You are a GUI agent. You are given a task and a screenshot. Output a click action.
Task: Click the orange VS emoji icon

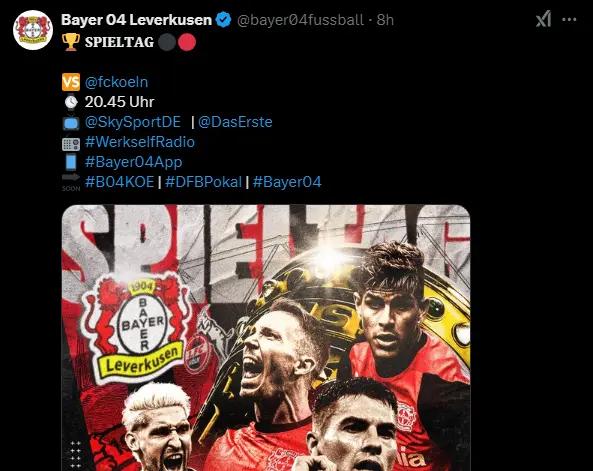point(71,82)
